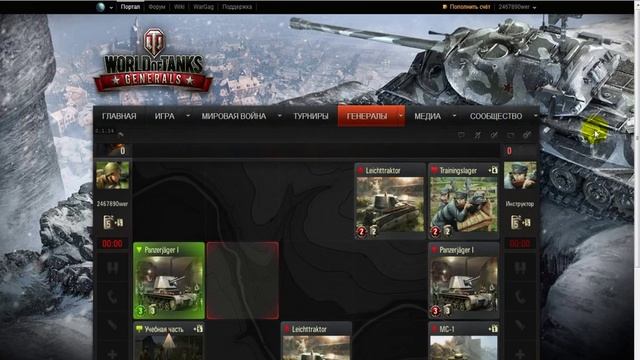Click the opponent's red score 0

pos(509,151)
